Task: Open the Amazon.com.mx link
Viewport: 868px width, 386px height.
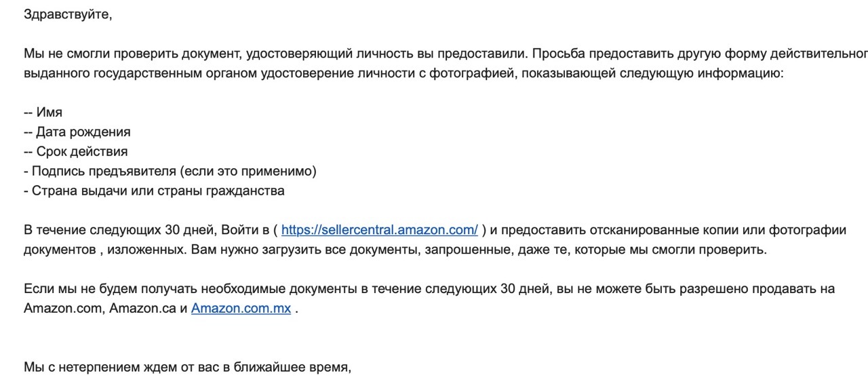Action: (x=241, y=309)
